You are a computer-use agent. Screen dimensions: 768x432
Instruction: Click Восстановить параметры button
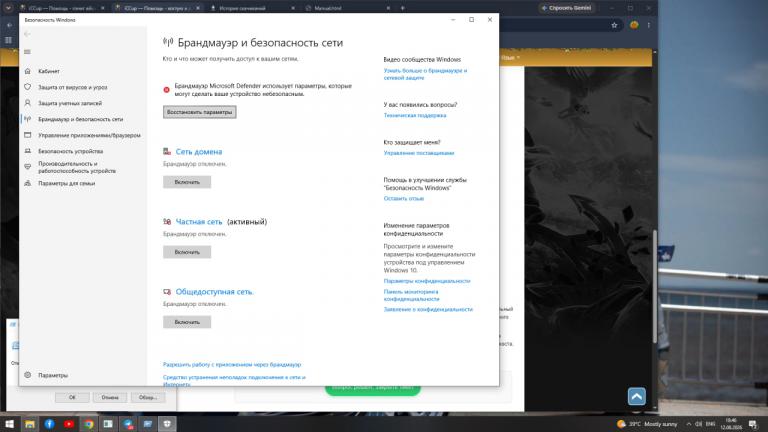[199, 112]
